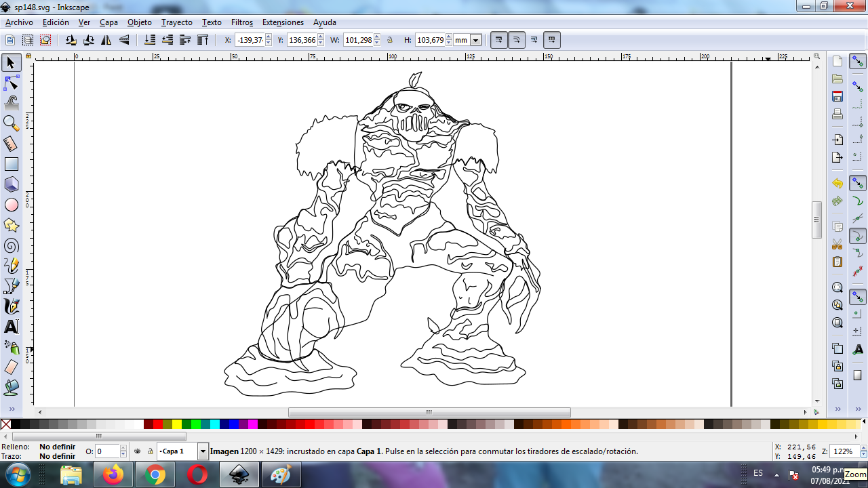Open the mm units dropdown
Viewport: 868px width, 488px height.
click(475, 40)
